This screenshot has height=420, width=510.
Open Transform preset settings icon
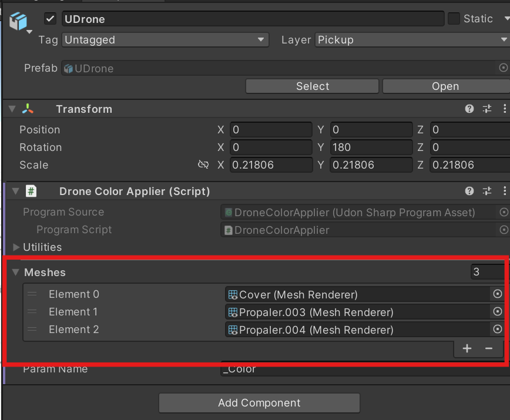(x=487, y=109)
